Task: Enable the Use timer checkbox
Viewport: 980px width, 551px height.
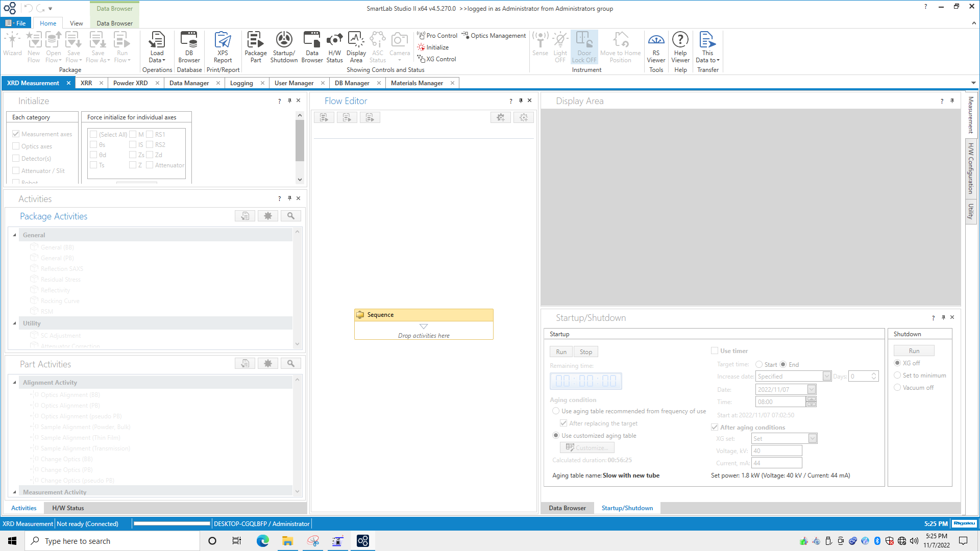Action: 715,350
